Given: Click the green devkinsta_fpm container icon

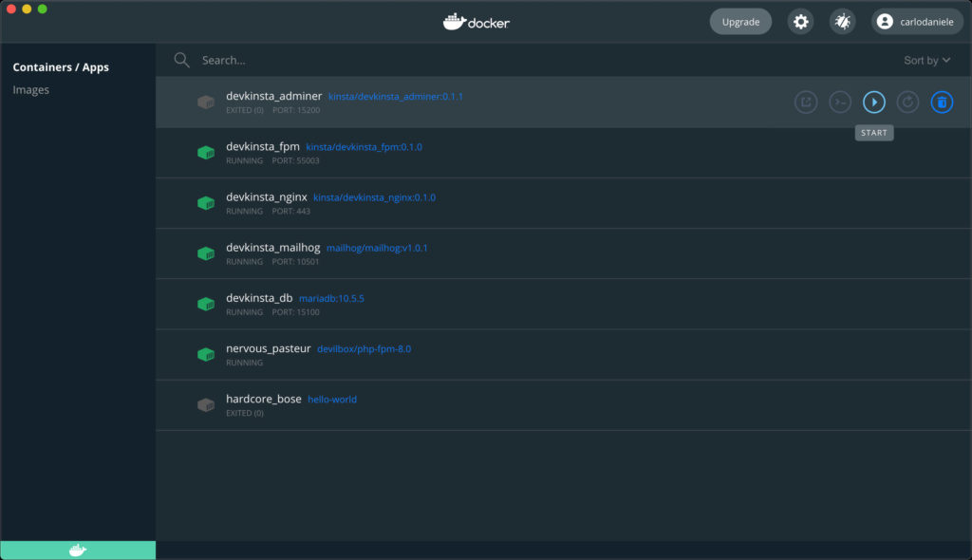Looking at the screenshot, I should click(206, 153).
